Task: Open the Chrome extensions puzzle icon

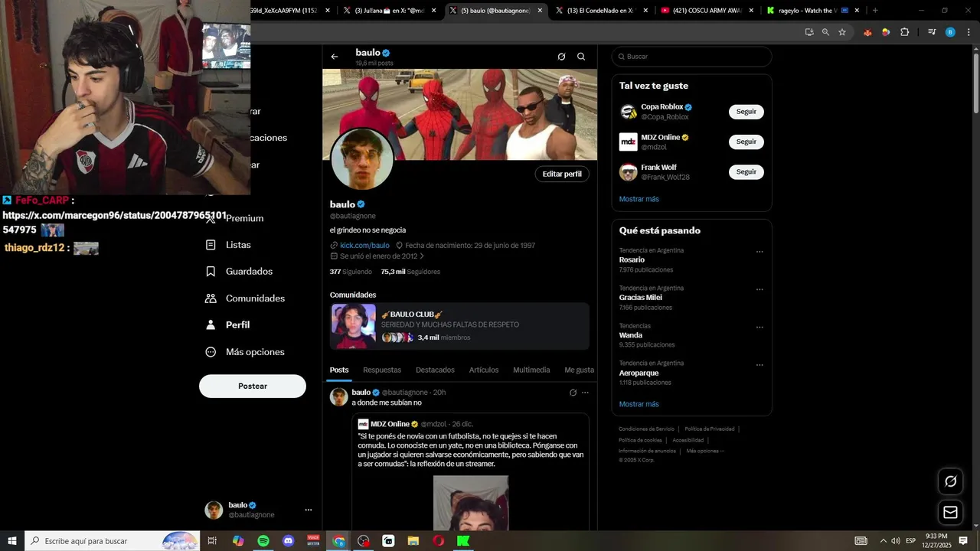Action: [904, 32]
